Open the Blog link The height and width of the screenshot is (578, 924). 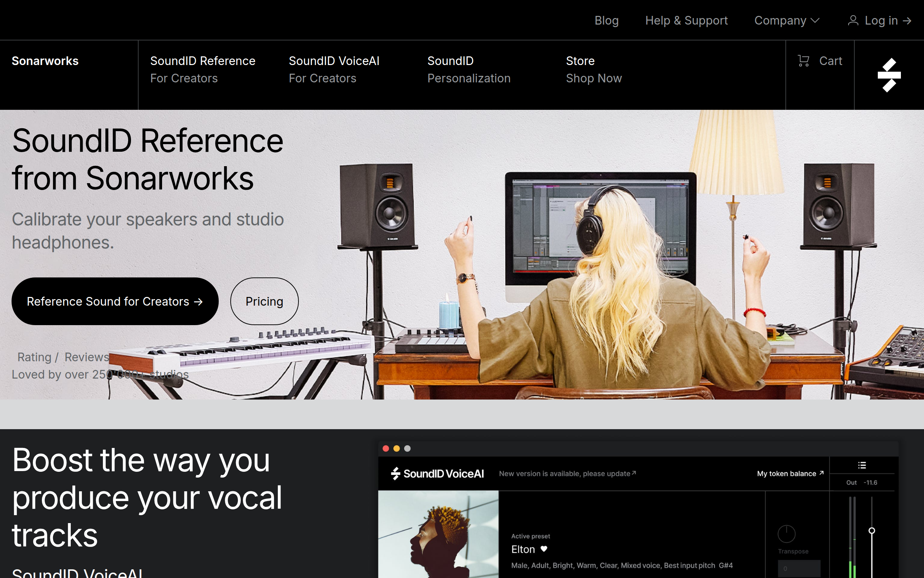point(606,20)
